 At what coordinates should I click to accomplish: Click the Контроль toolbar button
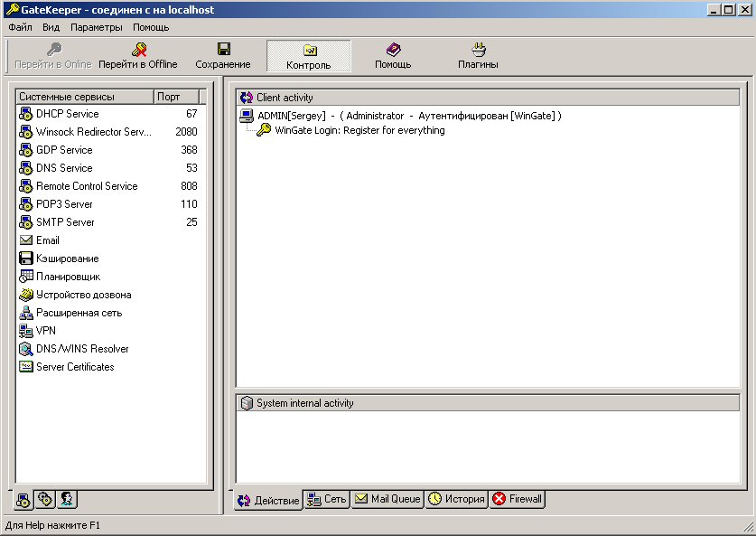(x=309, y=56)
